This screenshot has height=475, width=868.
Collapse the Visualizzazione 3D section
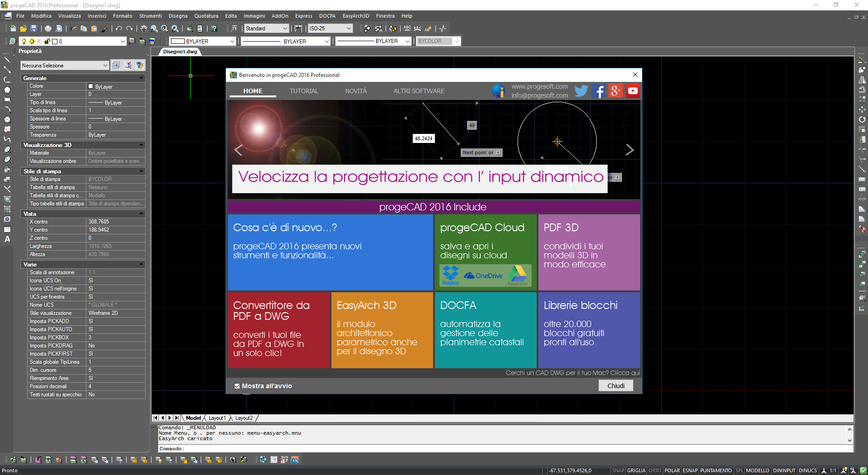(x=141, y=145)
